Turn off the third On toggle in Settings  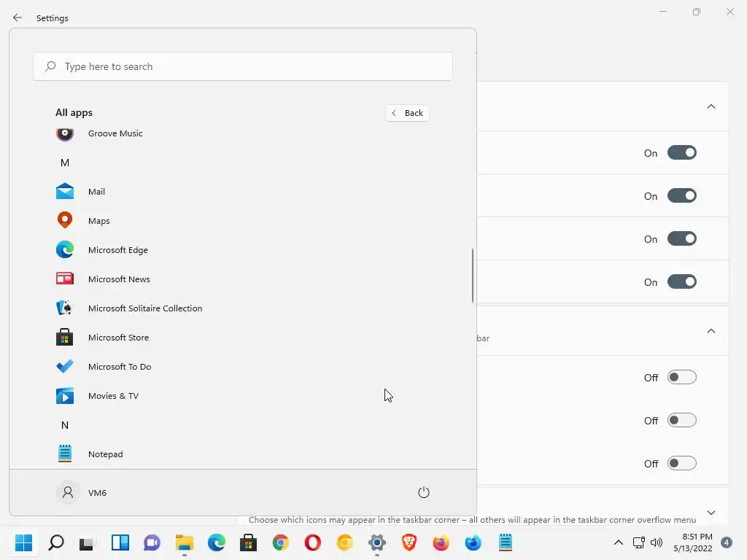[682, 238]
